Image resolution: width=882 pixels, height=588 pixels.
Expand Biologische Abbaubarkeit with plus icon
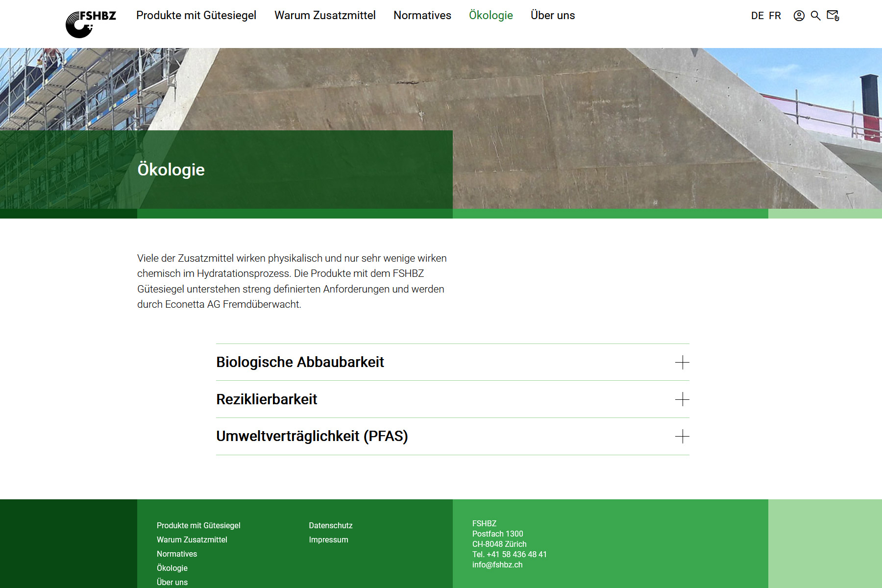coord(682,363)
